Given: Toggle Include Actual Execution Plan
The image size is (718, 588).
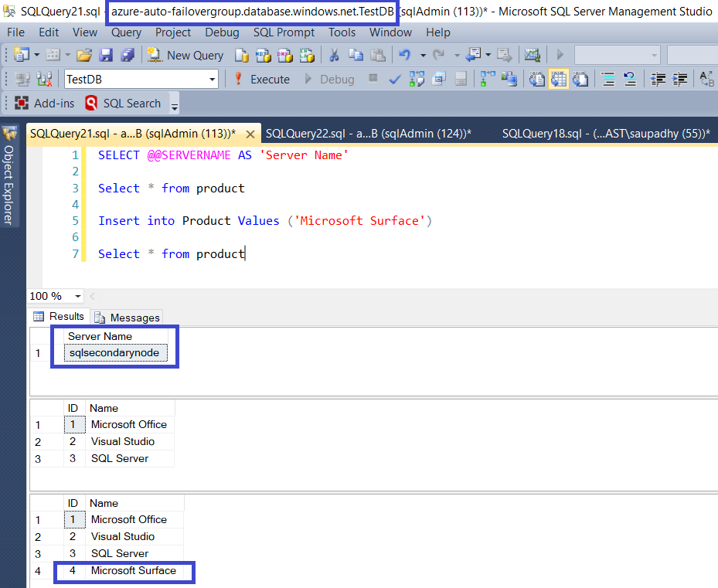Looking at the screenshot, I should [x=488, y=80].
